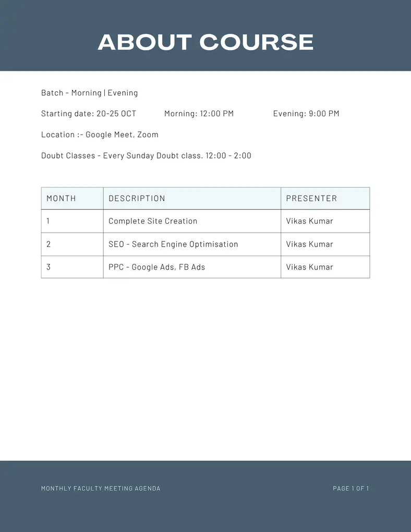
Task: Click the Monthly Faculty Meeting Agenda footer text
Action: pos(101,489)
